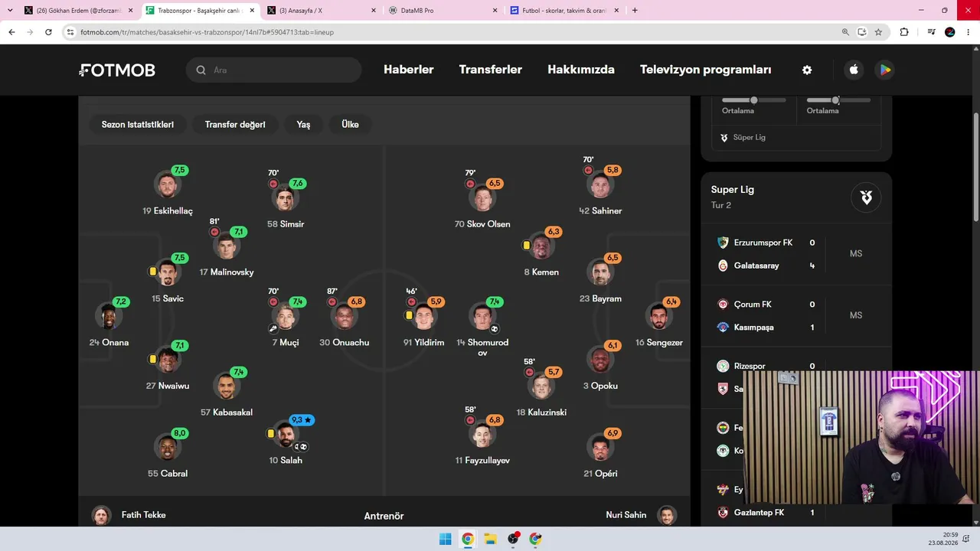Open coach Fatih Tekke's profile

129,515
